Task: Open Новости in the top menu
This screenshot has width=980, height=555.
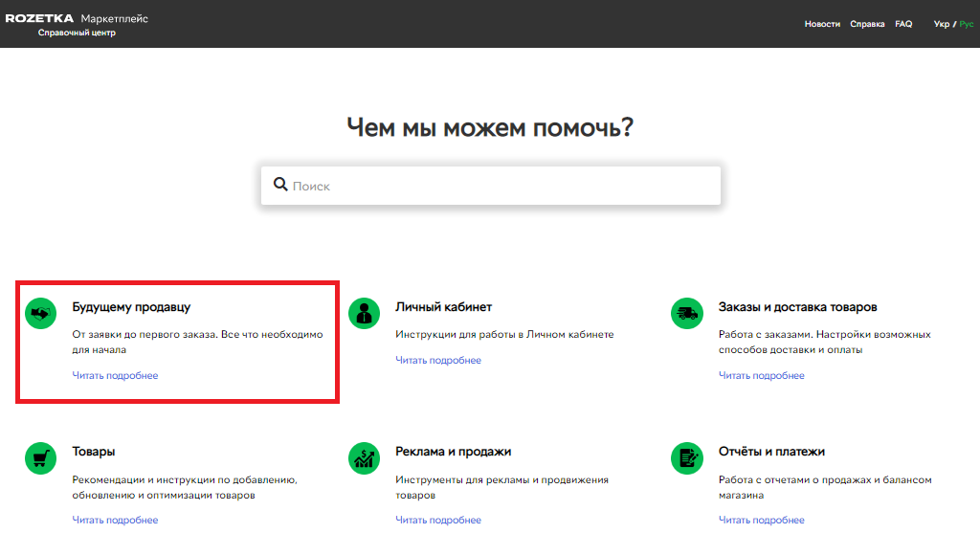Action: (x=822, y=24)
